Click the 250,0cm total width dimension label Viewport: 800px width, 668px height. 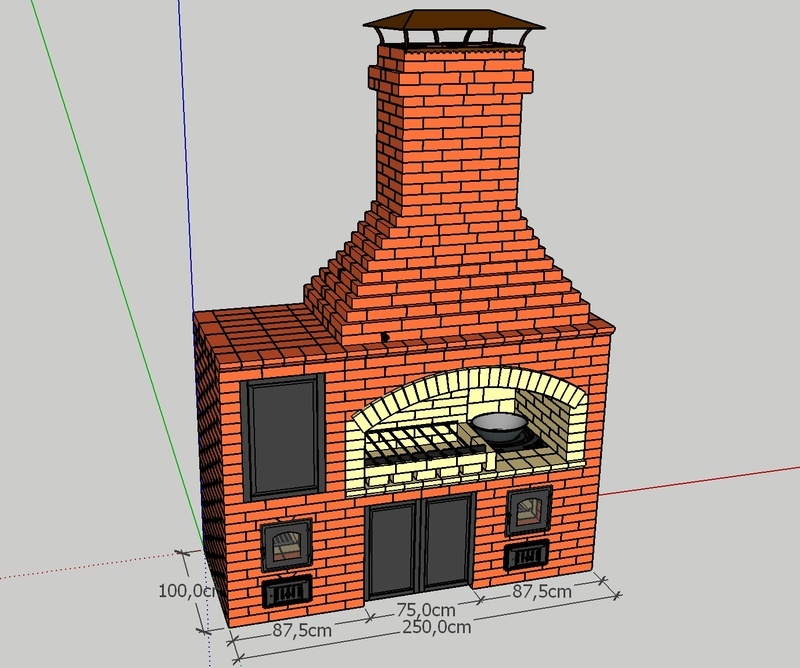tap(437, 627)
